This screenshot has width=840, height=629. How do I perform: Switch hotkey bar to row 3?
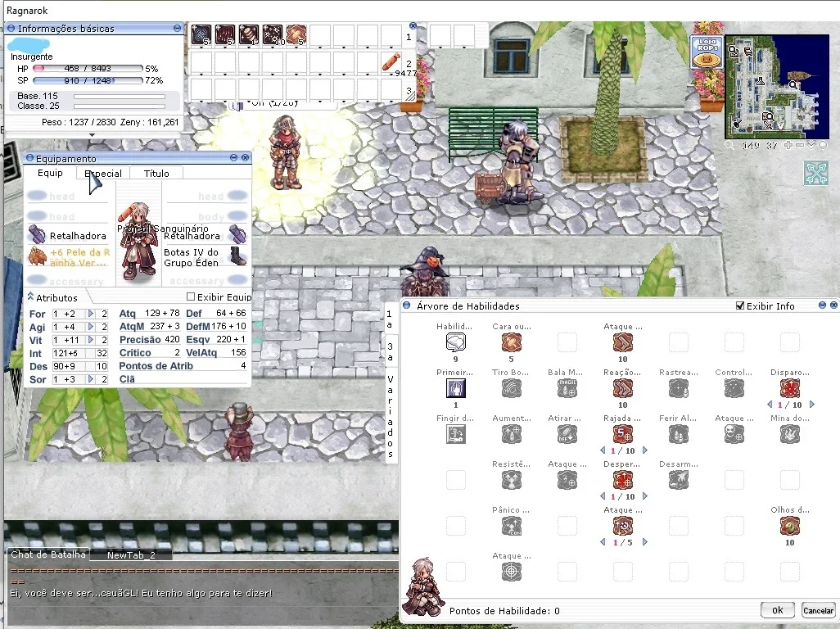(409, 91)
